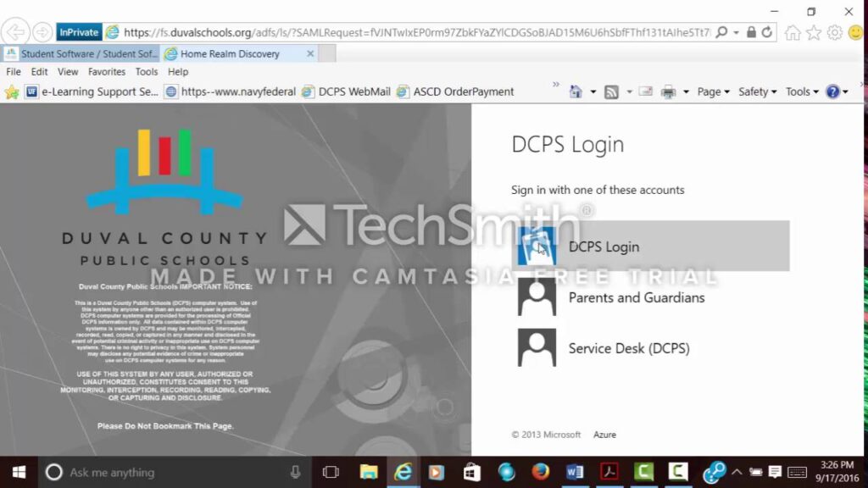Open Task View from the taskbar
The width and height of the screenshot is (868, 488).
pyautogui.click(x=331, y=473)
